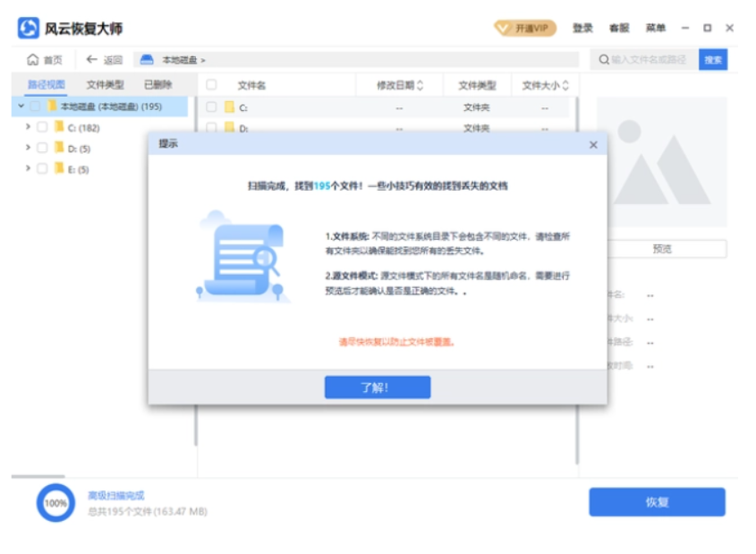Click the 100% progress circle indicator
756x554 pixels.
click(x=55, y=503)
